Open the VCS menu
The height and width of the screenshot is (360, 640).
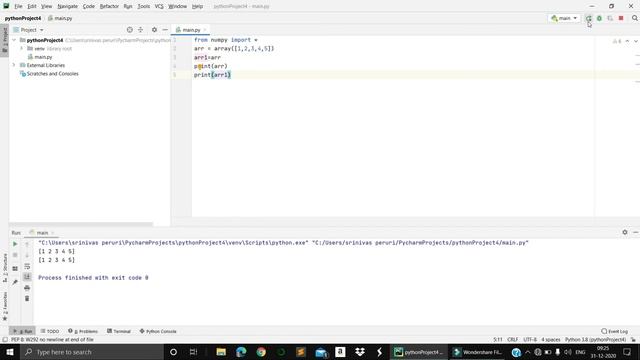[159, 6]
